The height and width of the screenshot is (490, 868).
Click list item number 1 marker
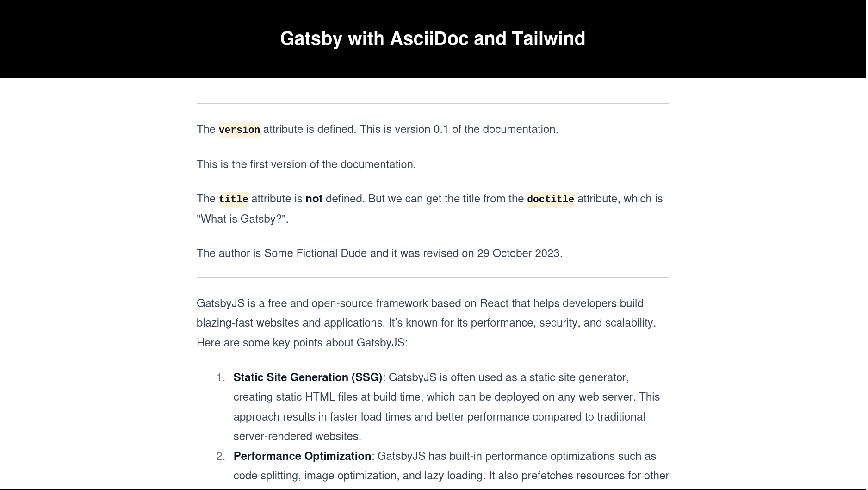pos(221,378)
